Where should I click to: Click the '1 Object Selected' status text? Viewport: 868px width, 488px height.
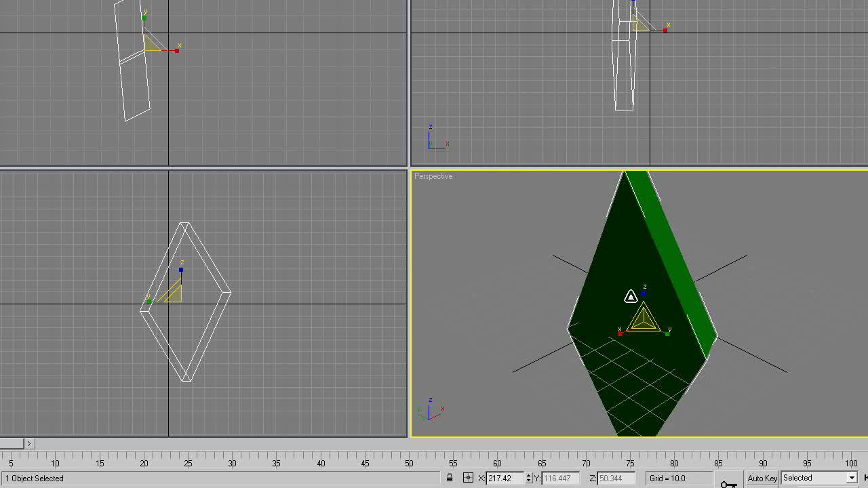coord(35,479)
